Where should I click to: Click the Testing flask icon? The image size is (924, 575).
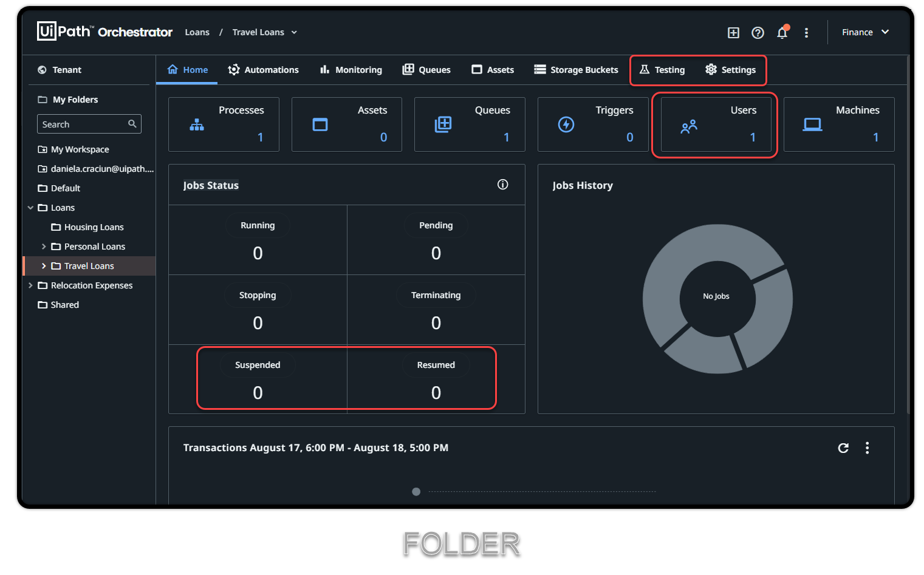tap(645, 70)
